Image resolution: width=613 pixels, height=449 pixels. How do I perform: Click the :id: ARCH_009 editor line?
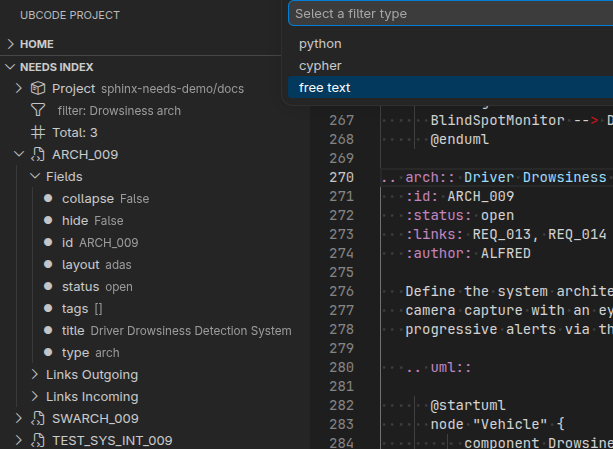pyautogui.click(x=460, y=196)
